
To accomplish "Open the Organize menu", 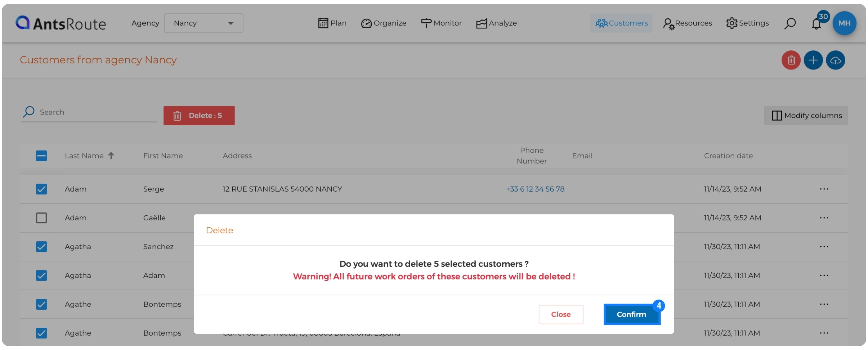I will 384,23.
